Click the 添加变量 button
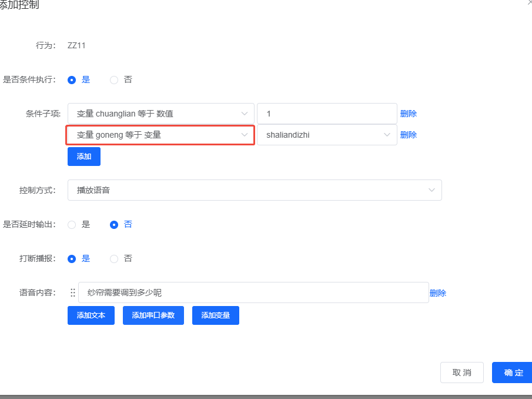The width and height of the screenshot is (532, 399). (215, 315)
